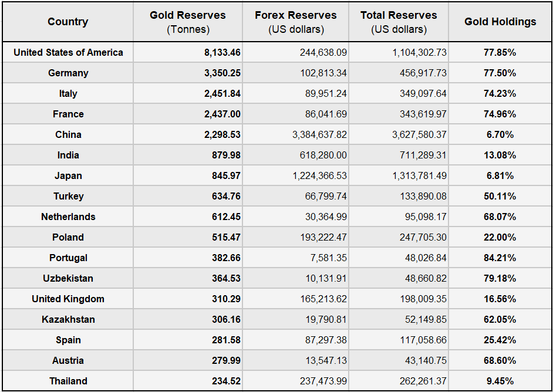Click Poland's total reserves value 247,705.30
The image size is (553, 392).
(420, 237)
